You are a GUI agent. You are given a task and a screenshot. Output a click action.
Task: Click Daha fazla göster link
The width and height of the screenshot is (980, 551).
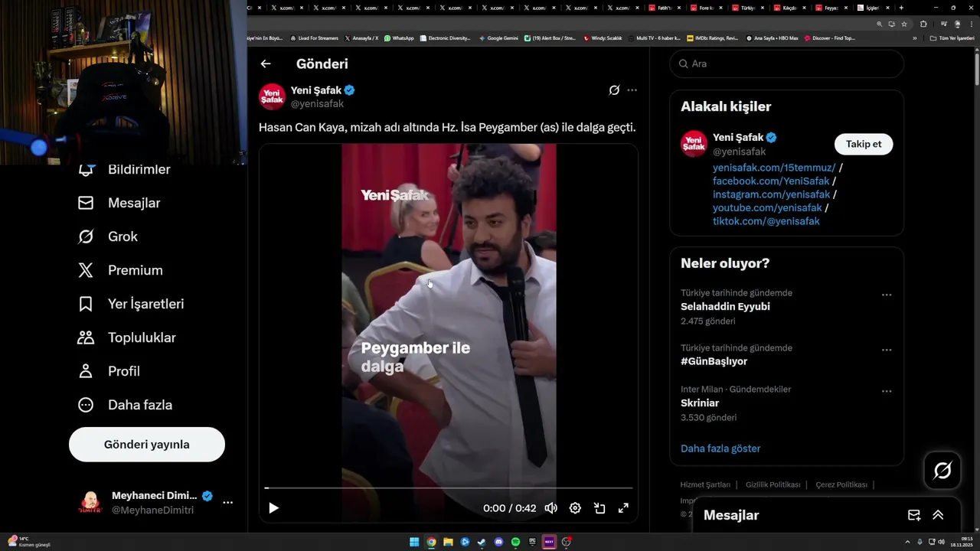click(720, 448)
